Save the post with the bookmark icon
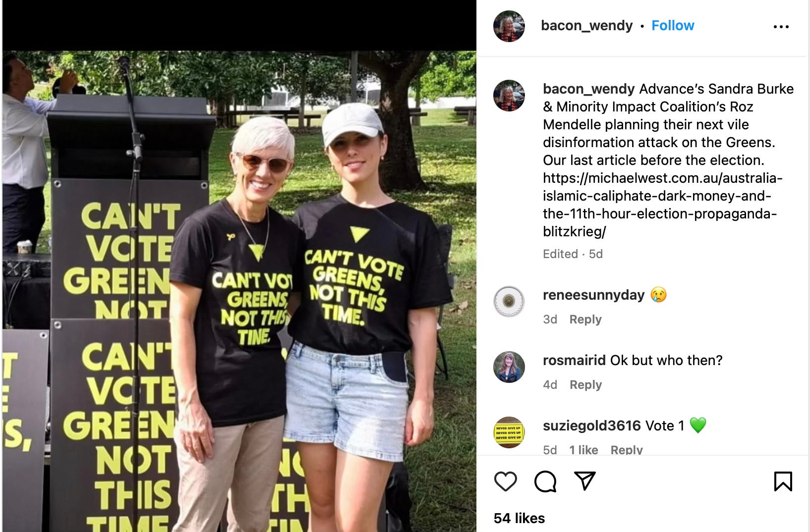 (783, 481)
